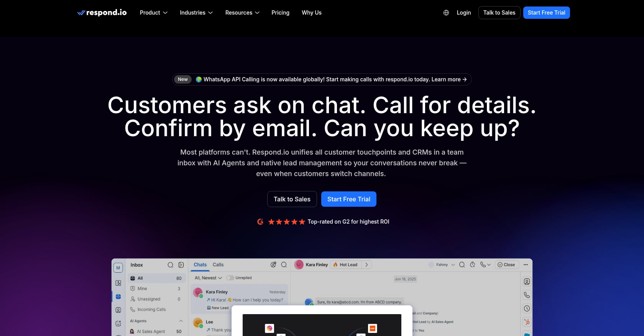Toggle the Unreplied switch
Image resolution: width=644 pixels, height=336 pixels.
(230, 278)
